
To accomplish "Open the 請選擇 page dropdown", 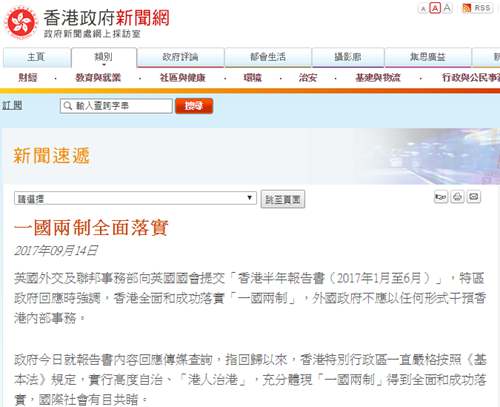I will (135, 198).
